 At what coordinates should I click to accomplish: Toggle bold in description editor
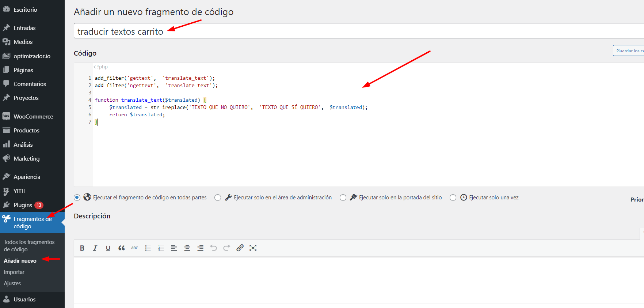pyautogui.click(x=82, y=248)
